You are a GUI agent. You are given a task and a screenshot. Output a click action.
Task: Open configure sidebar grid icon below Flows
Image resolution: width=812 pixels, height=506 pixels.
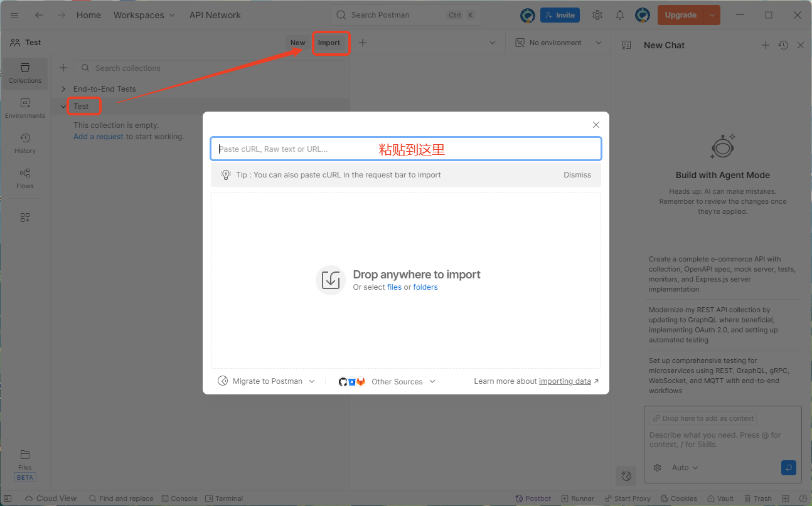point(25,218)
